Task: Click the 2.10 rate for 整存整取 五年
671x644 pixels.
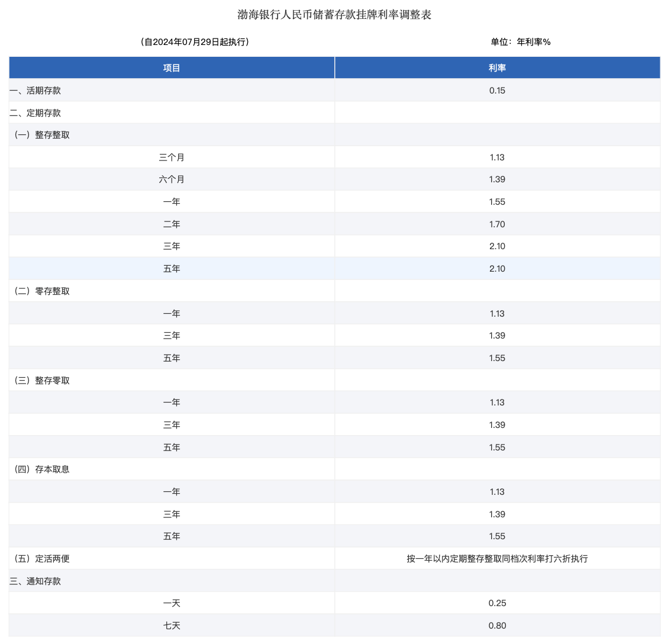Action: (497, 269)
